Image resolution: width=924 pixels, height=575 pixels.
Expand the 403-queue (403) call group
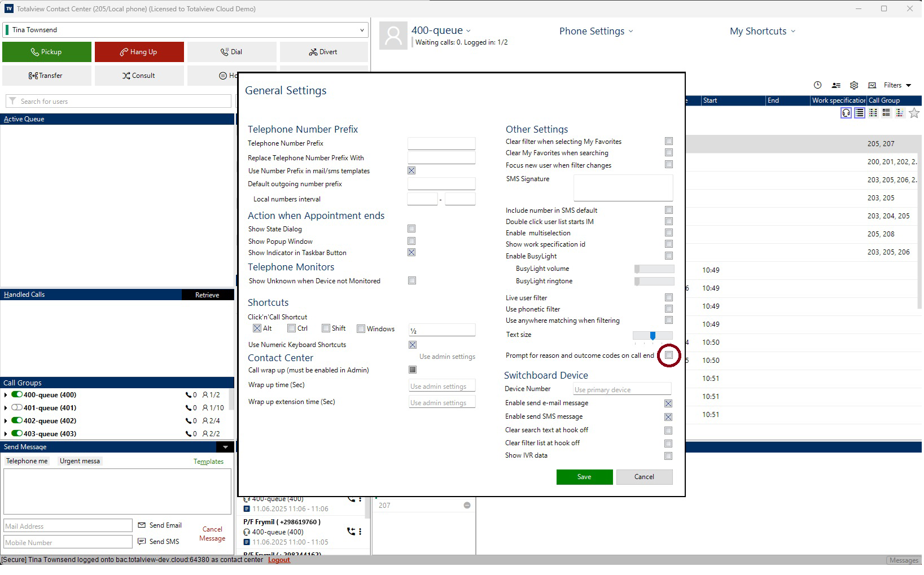[x=6, y=434]
